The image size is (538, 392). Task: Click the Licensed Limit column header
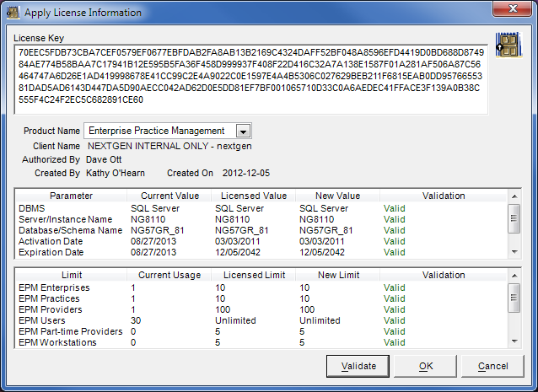tap(254, 275)
